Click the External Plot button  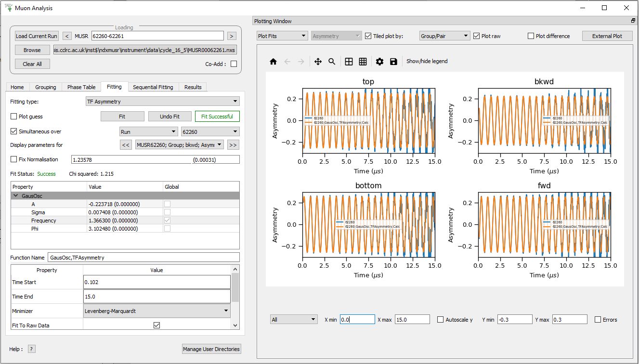coord(607,36)
